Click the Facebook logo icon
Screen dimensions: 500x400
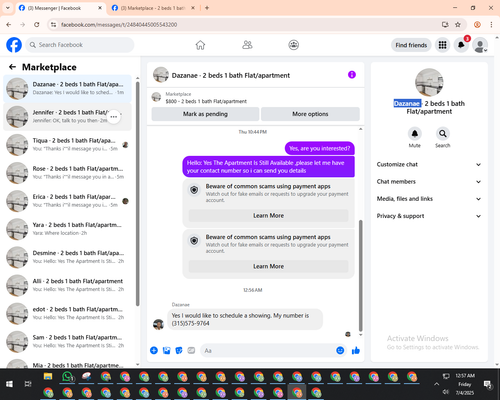14,45
